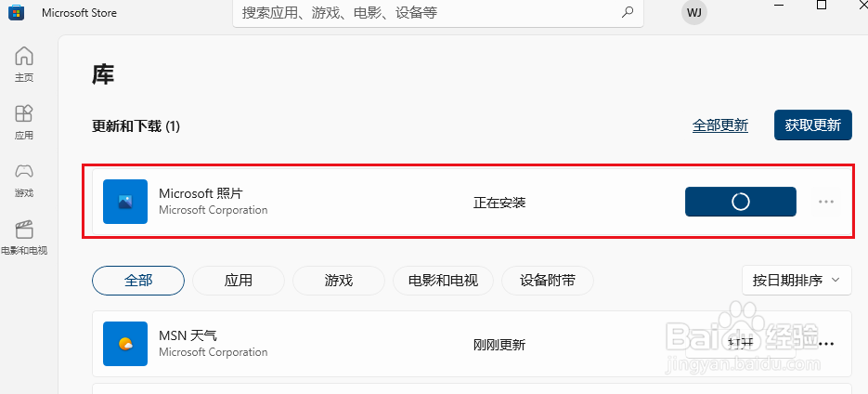Click the installing progress spinner button
868x394 pixels.
point(741,202)
